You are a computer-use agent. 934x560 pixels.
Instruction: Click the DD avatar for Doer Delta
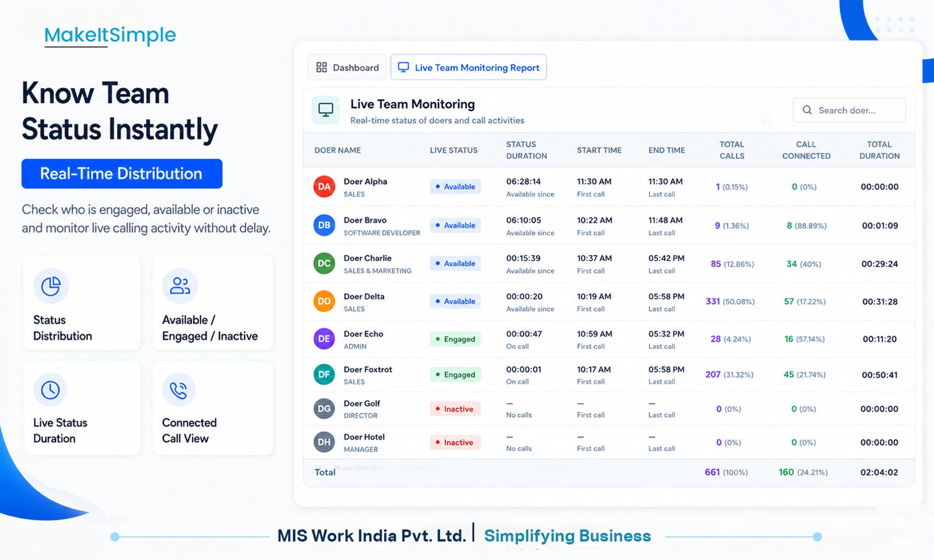tap(324, 302)
